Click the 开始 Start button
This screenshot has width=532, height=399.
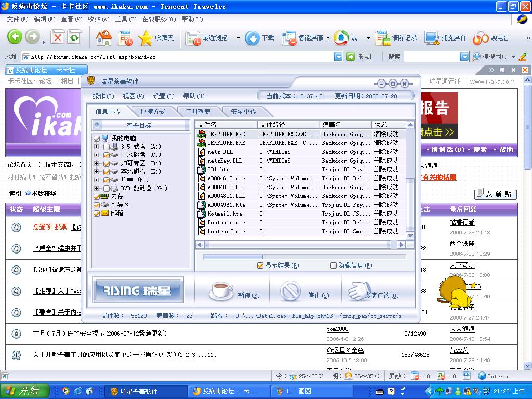[25, 391]
